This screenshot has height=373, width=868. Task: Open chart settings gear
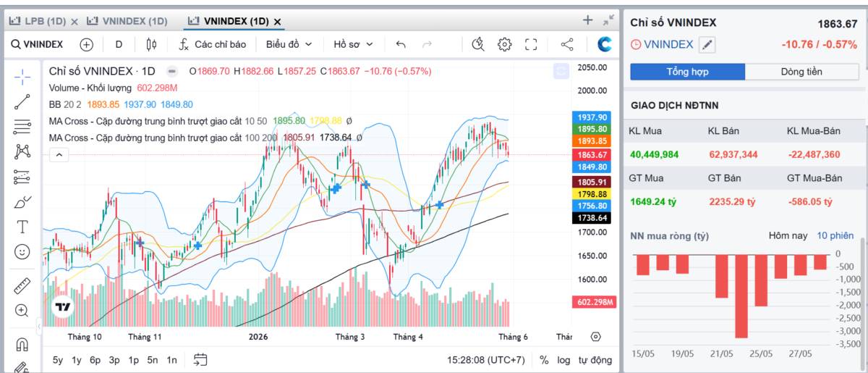click(x=505, y=44)
